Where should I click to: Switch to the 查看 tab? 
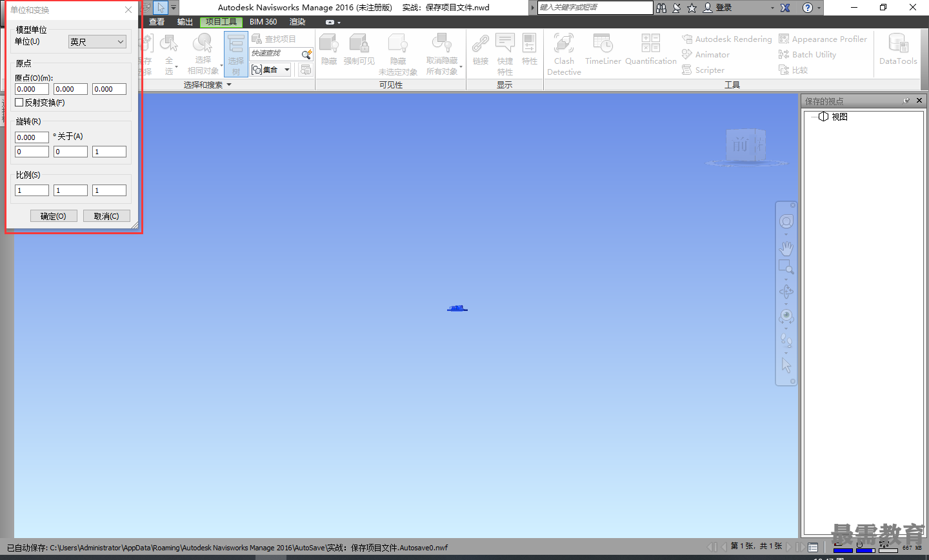157,22
